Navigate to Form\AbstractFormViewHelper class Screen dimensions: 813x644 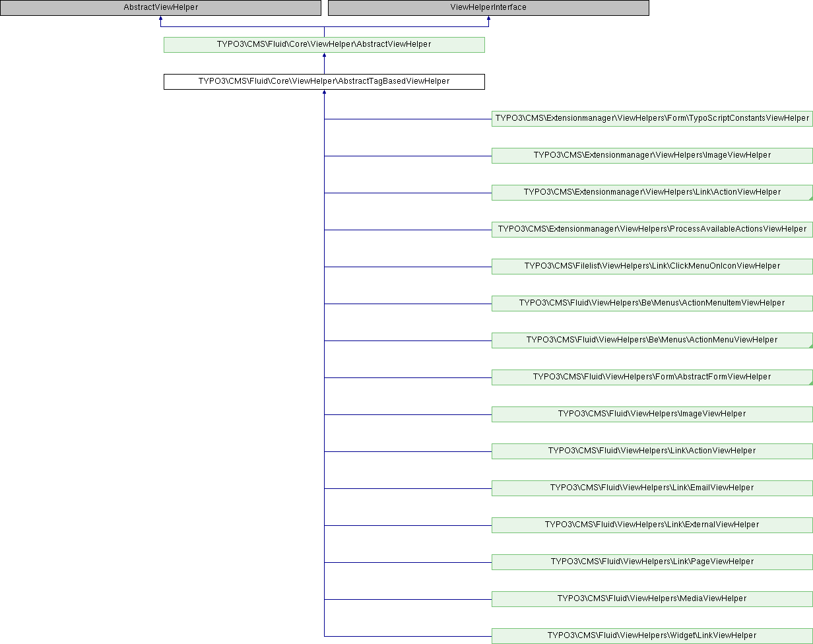652,377
